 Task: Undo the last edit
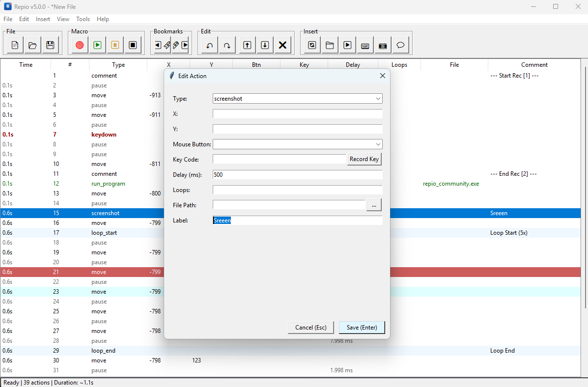(x=209, y=45)
